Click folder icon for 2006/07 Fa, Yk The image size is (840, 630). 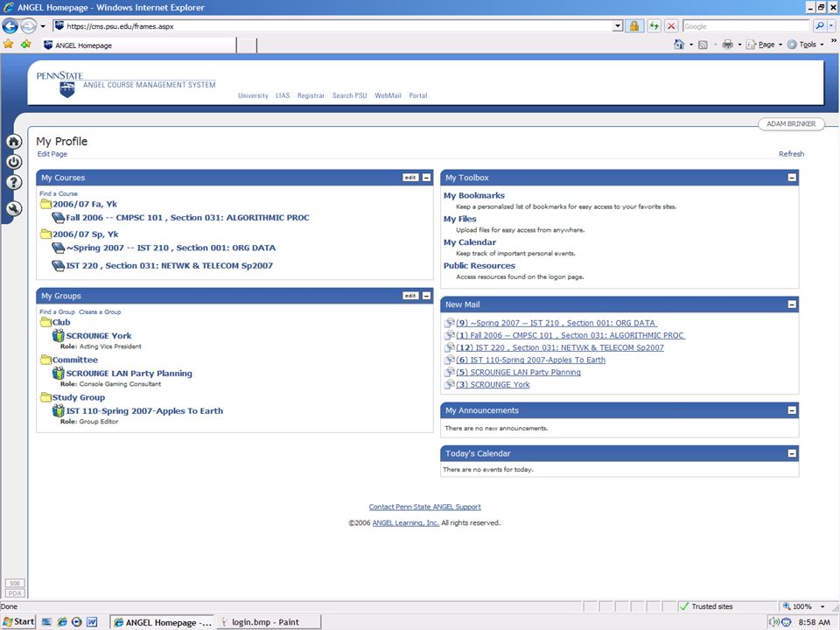(x=45, y=204)
